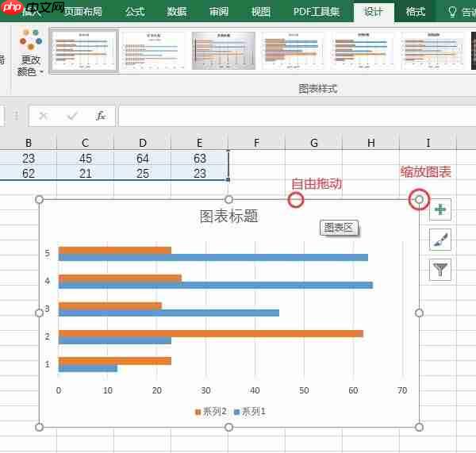The image size is (476, 453).
Task: Click the selection fill handle under column E
Action: [x=228, y=180]
